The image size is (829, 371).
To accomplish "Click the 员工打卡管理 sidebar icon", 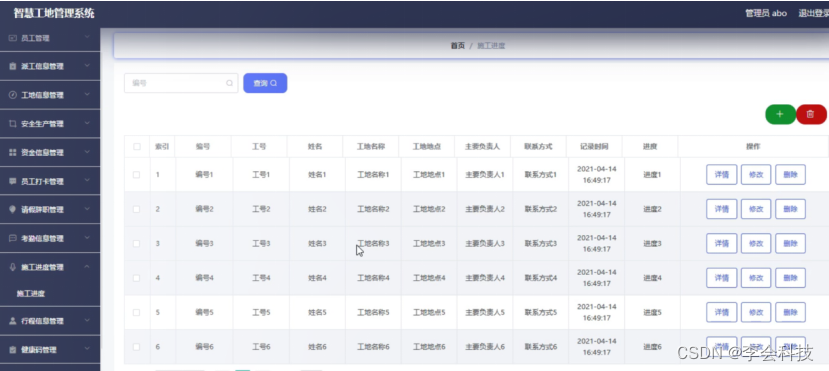I will [x=13, y=181].
